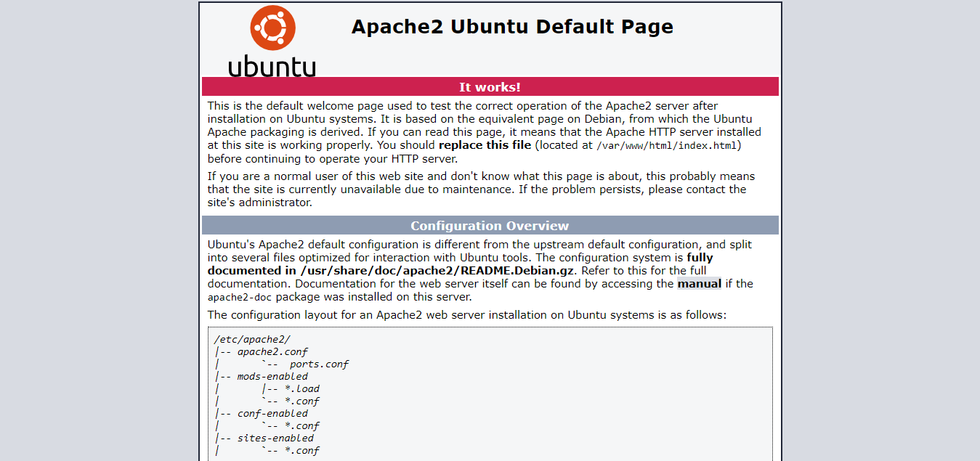Select the *.conf entry under sites-enabled
The width and height of the screenshot is (980, 461).
pyautogui.click(x=301, y=450)
